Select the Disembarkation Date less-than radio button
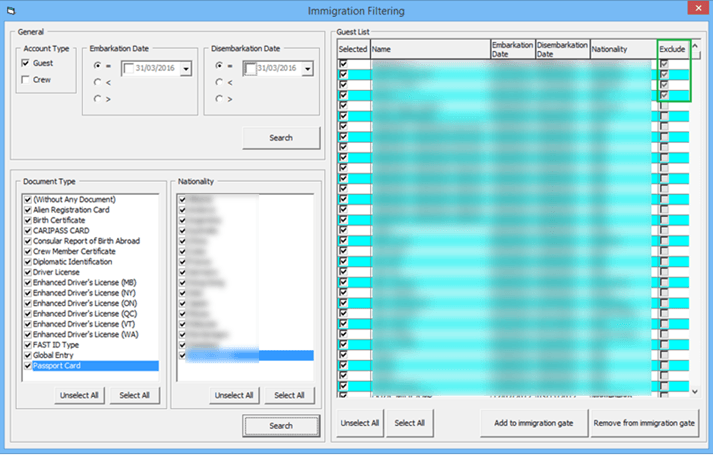Image resolution: width=713 pixels, height=455 pixels. coord(219,82)
